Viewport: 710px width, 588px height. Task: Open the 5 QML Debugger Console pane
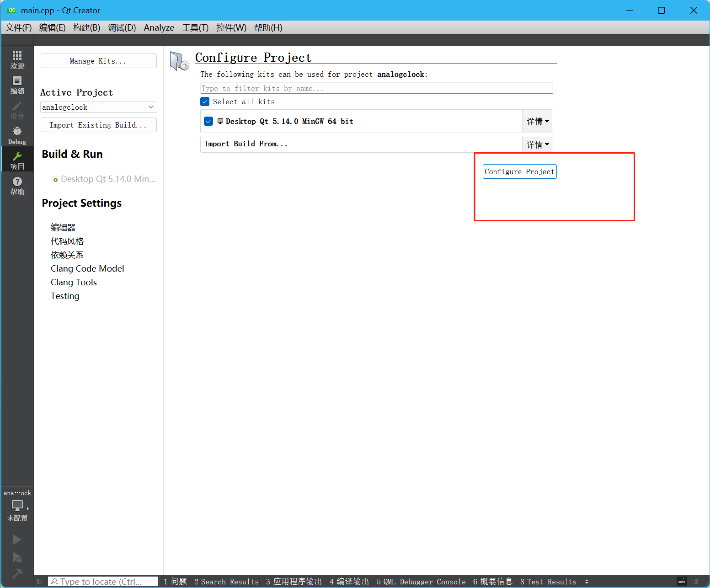coord(421,582)
